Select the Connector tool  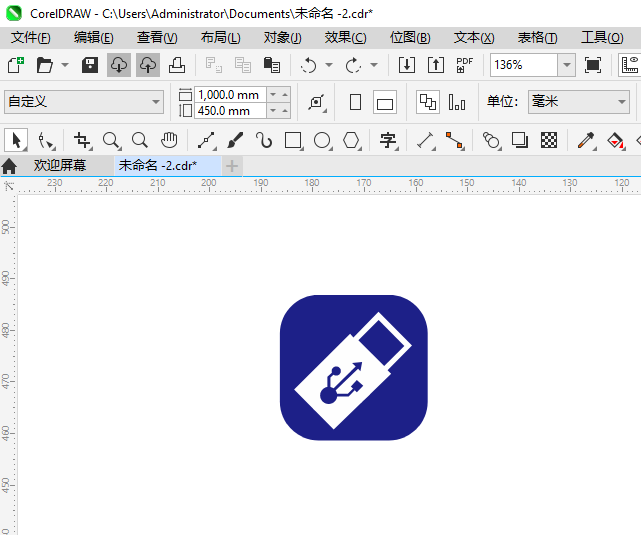point(455,141)
